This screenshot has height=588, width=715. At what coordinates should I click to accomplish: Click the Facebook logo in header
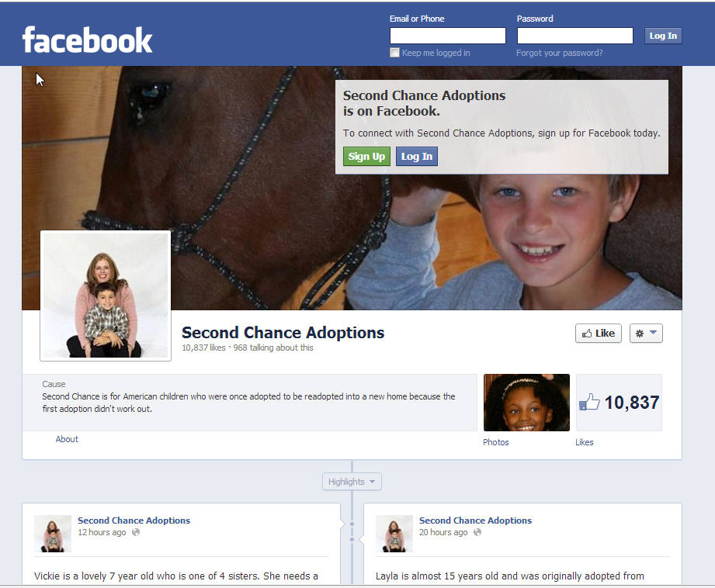pyautogui.click(x=87, y=40)
